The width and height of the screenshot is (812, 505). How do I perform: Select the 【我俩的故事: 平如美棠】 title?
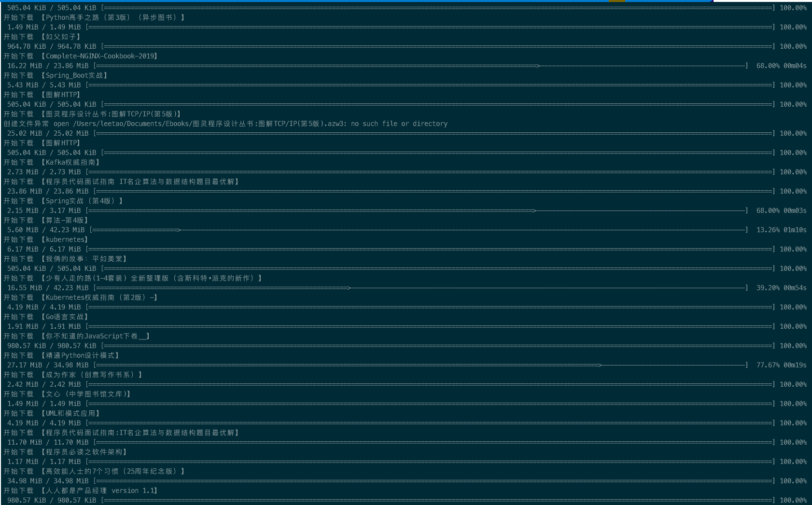pos(84,259)
